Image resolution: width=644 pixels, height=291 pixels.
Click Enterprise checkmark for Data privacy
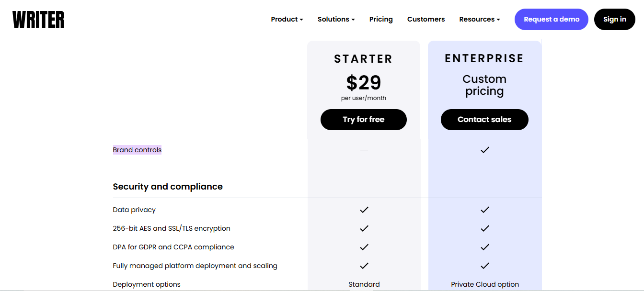pos(485,210)
